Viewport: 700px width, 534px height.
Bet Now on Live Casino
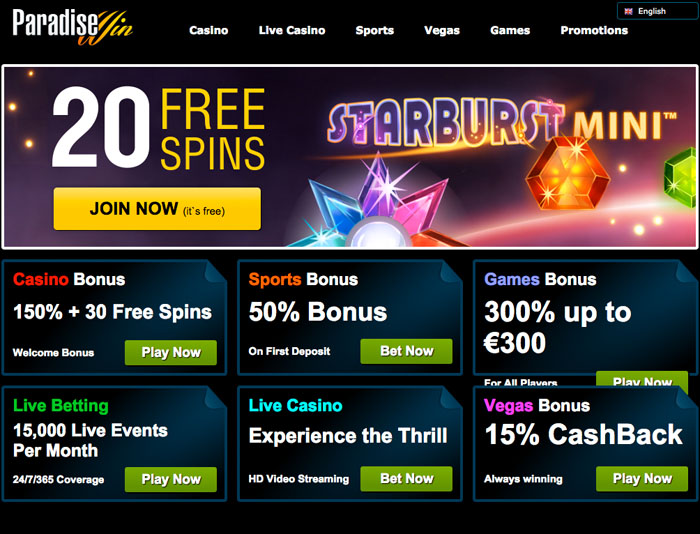tap(406, 479)
